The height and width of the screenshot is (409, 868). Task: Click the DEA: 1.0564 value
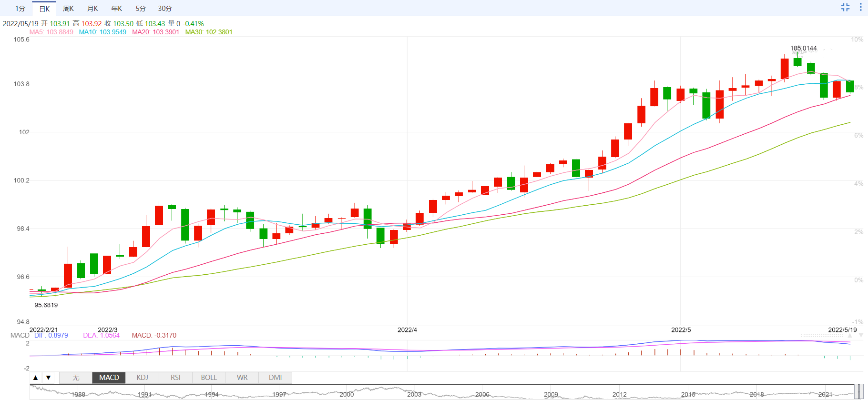(x=102, y=335)
